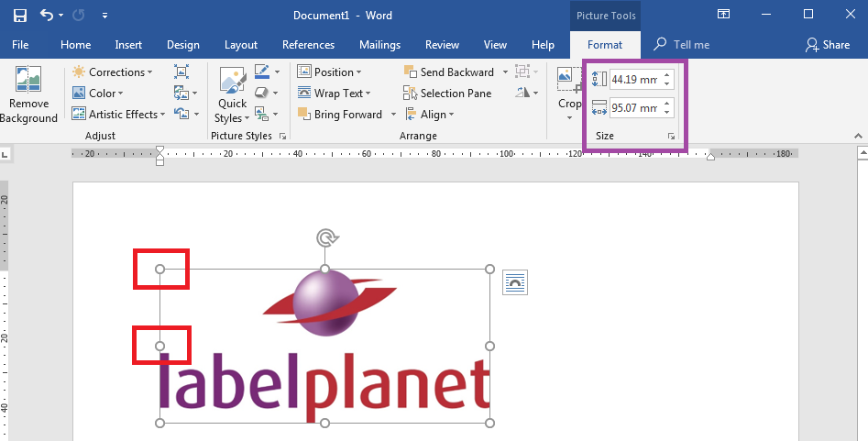868x441 pixels.
Task: Click the Tell me search box
Action: point(682,45)
